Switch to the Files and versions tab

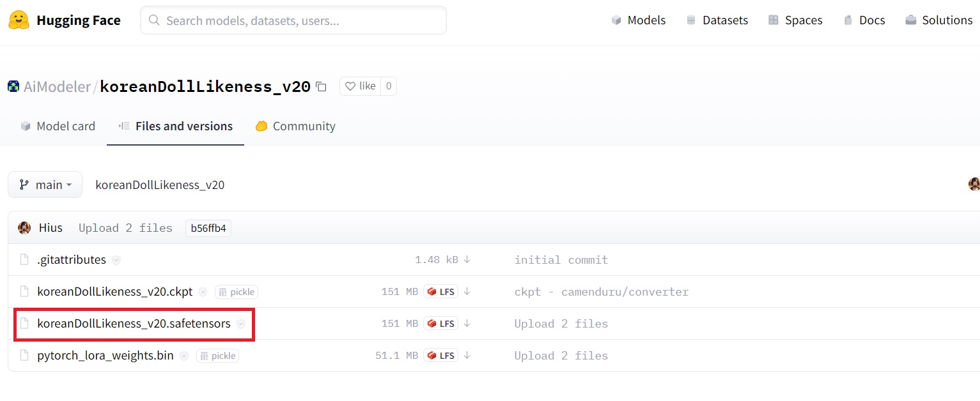click(x=175, y=126)
